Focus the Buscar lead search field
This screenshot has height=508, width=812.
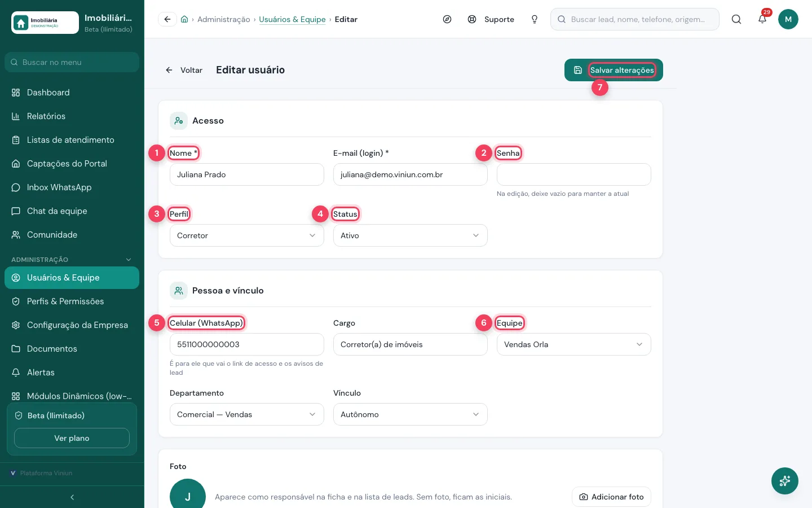(635, 19)
